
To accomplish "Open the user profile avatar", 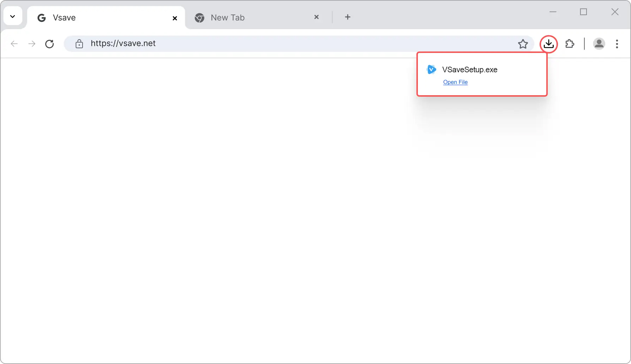I will (x=599, y=44).
